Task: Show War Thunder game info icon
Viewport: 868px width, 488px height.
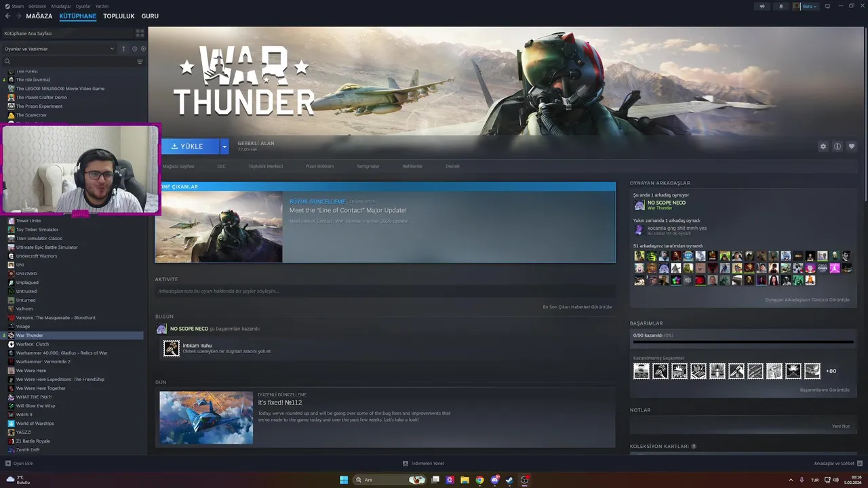Action: tap(837, 146)
